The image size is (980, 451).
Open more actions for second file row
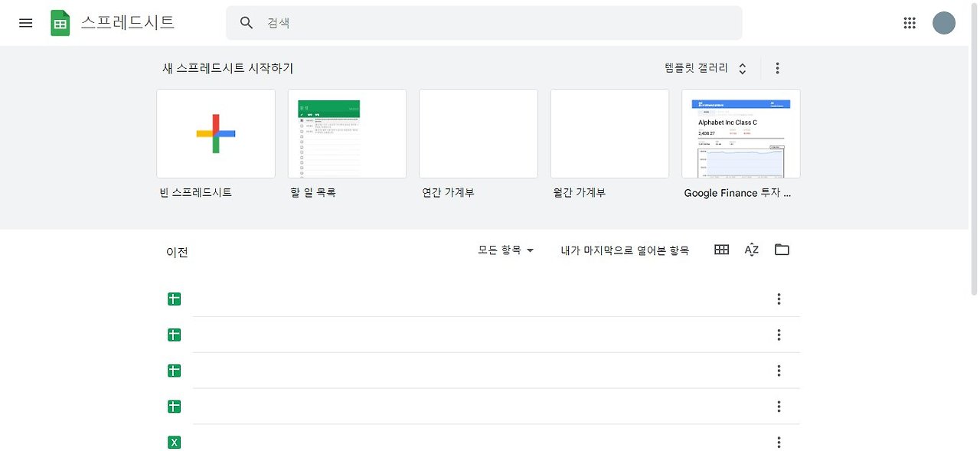(x=779, y=335)
